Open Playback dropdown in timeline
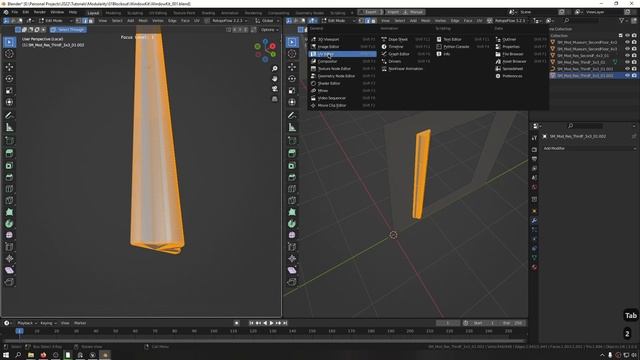The height and width of the screenshot is (360, 640). pyautogui.click(x=27, y=323)
